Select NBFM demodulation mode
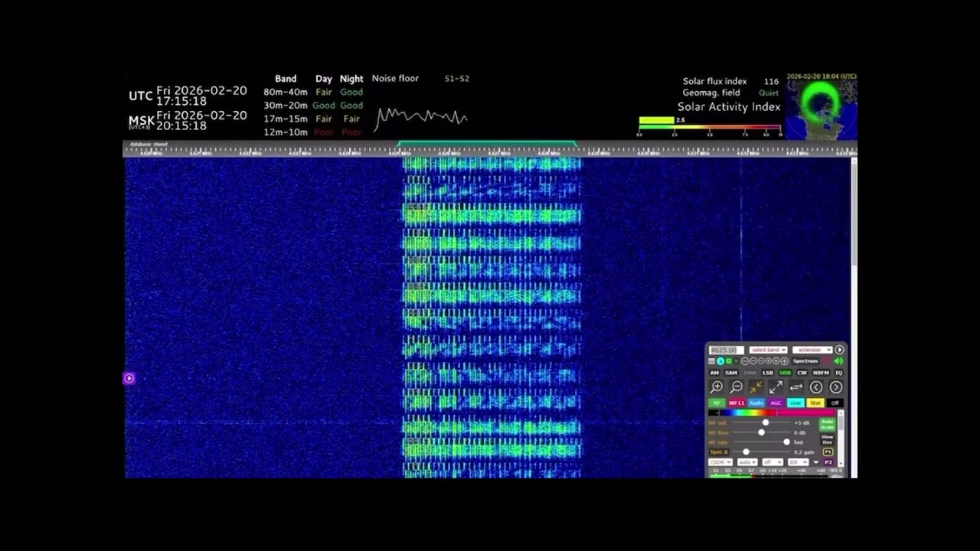The width and height of the screenshot is (980, 551). 821,373
